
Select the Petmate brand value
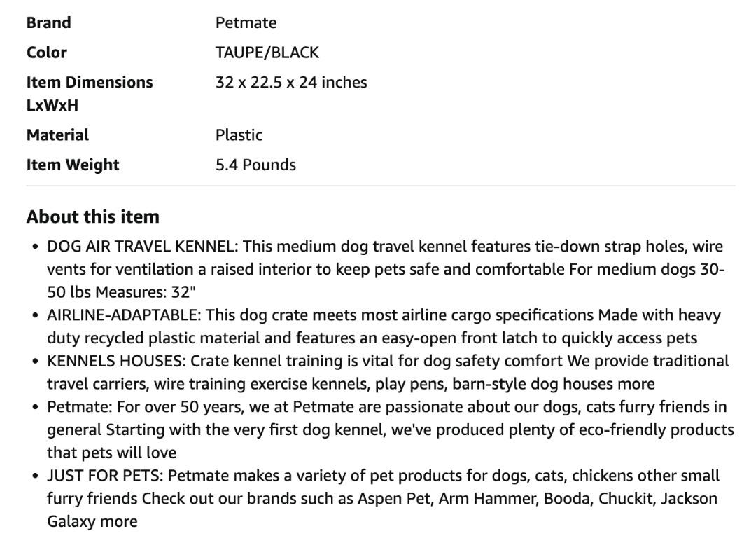click(x=246, y=22)
